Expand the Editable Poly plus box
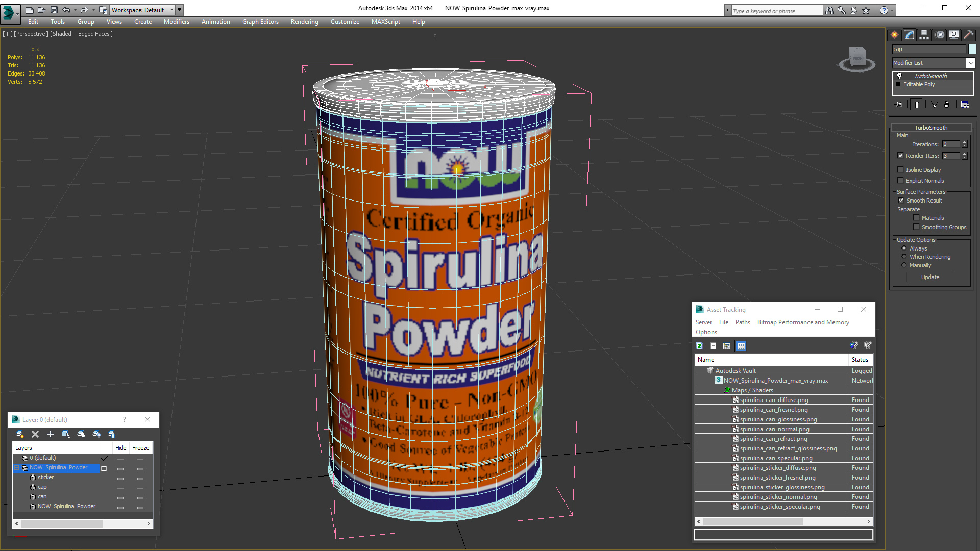980x551 pixels. [898, 84]
